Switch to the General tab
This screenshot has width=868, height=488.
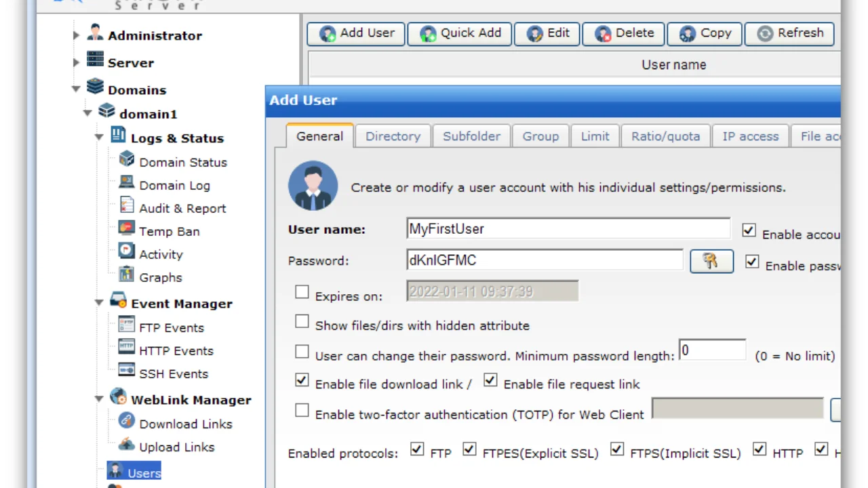pos(319,136)
